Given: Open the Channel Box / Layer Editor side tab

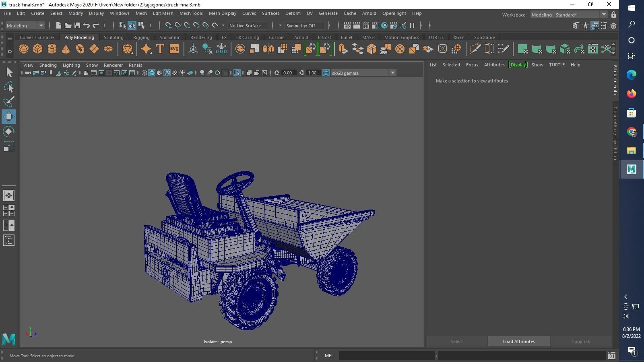Looking at the screenshot, I should 615,134.
